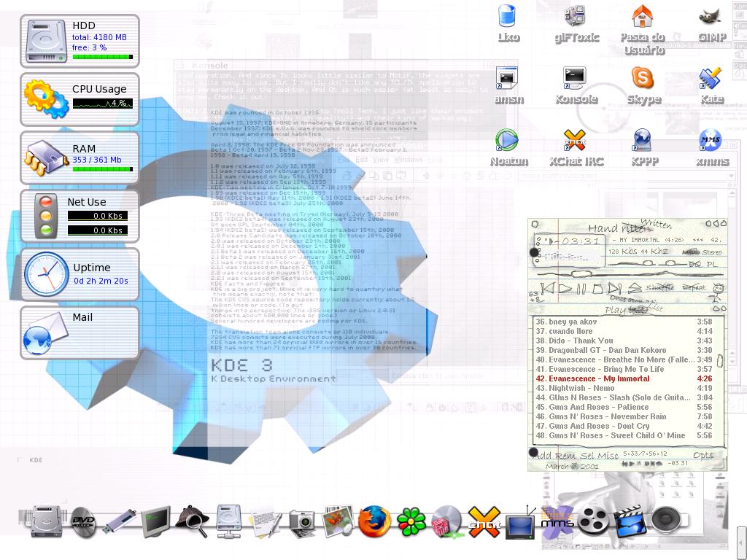Toggle Shuffle in the XMMS player
Screen dimensions: 747x560
tap(659, 287)
